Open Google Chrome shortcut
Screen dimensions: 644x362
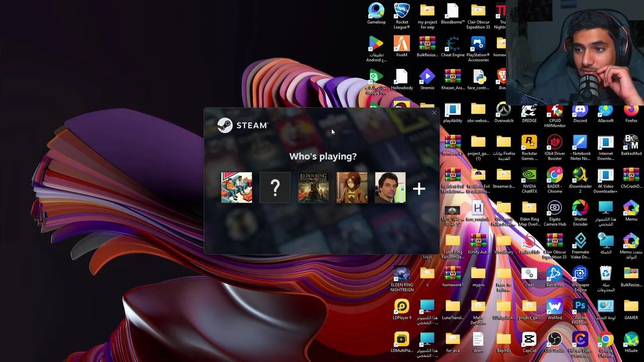pos(606,344)
